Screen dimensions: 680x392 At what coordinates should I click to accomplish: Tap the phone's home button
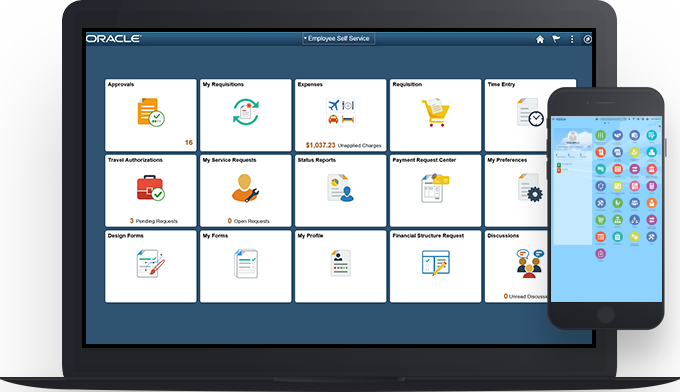click(x=606, y=314)
